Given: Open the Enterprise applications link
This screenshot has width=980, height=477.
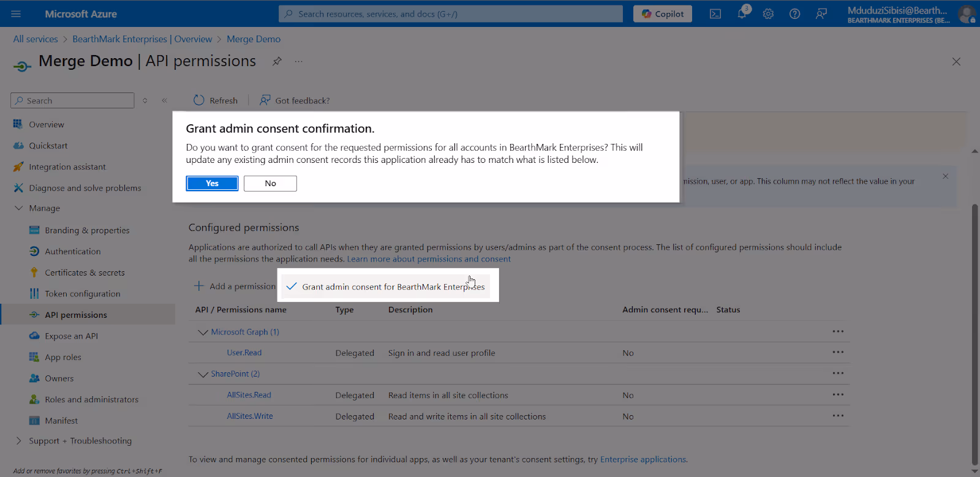Looking at the screenshot, I should (643, 459).
